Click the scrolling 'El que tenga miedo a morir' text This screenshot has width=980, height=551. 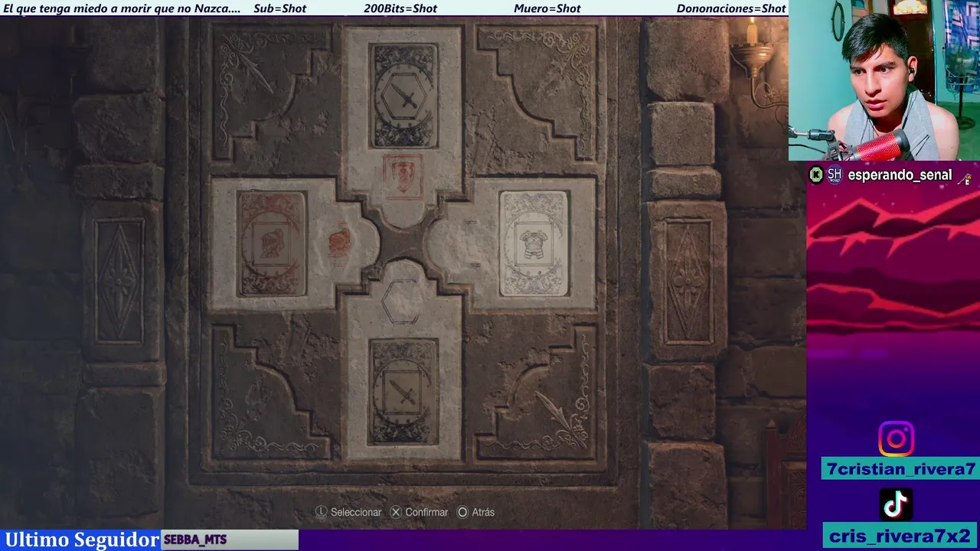click(x=122, y=8)
